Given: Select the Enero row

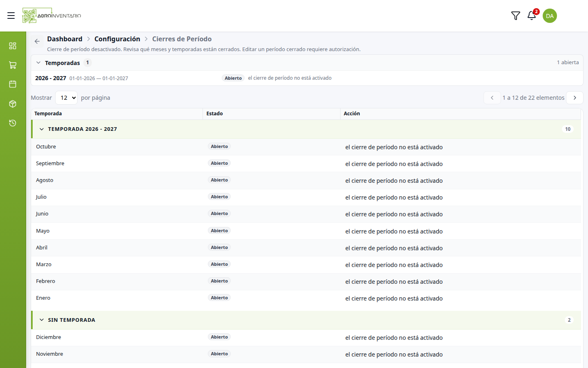Looking at the screenshot, I should [x=306, y=298].
